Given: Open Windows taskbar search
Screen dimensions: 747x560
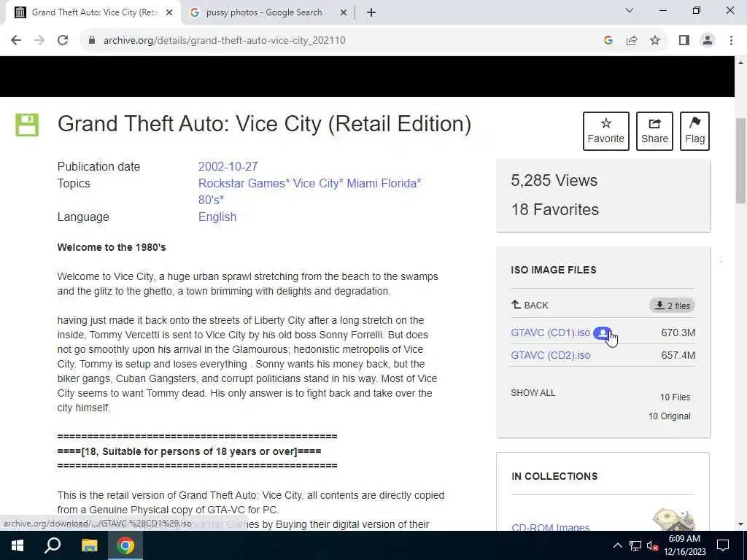Looking at the screenshot, I should coord(53,545).
